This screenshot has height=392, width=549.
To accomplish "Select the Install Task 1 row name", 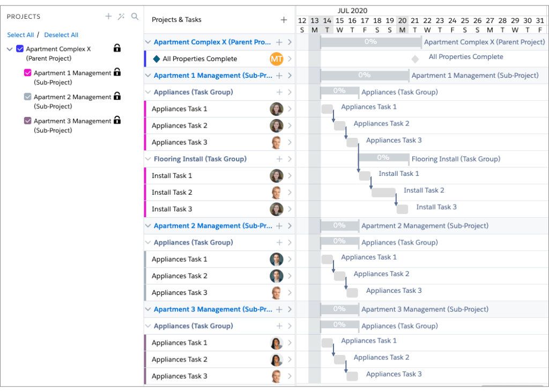I will (x=172, y=176).
